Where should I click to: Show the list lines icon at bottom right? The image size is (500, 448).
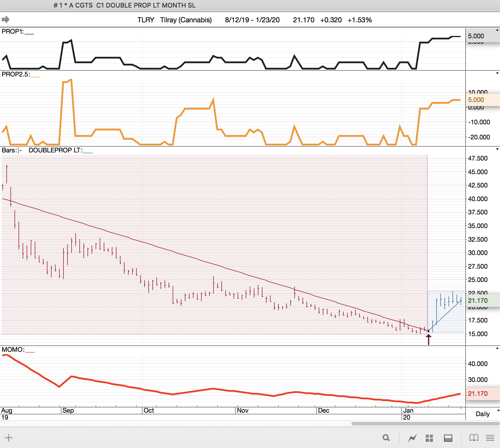tap(490, 438)
